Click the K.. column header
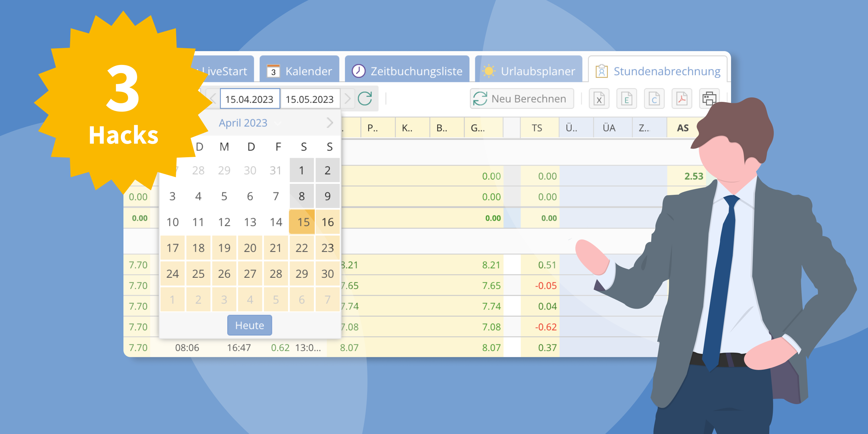 tap(412, 128)
